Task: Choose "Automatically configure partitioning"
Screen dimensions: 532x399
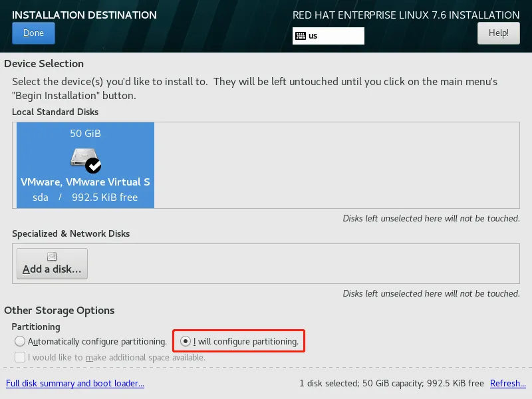Action: click(x=20, y=341)
